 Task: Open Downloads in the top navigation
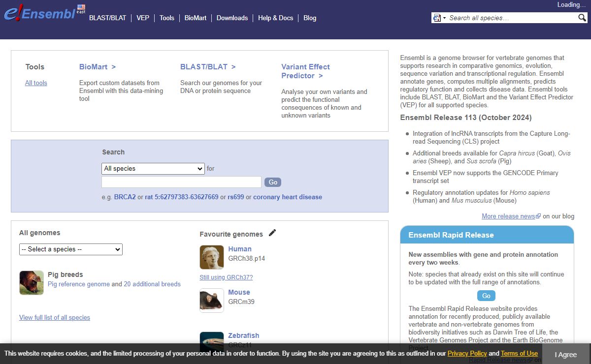(232, 18)
